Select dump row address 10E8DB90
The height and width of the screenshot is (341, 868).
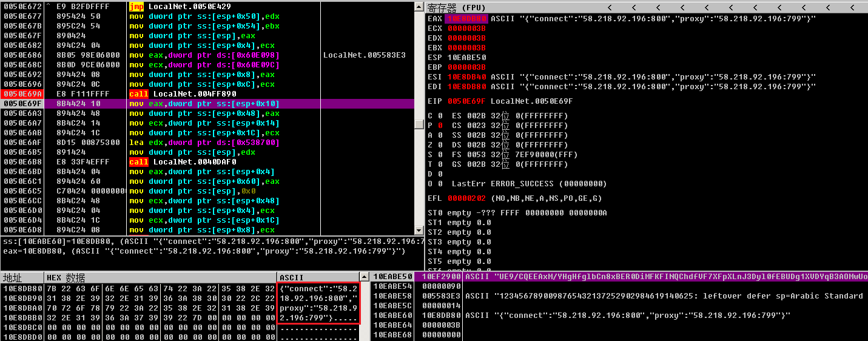coord(22,298)
